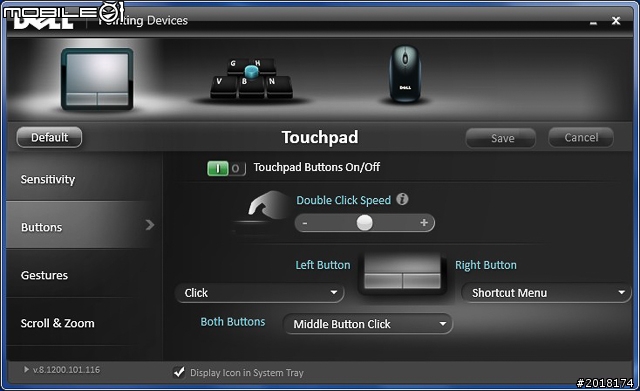This screenshot has height=391, width=640.
Task: Click the minus icon on speed slider
Action: point(305,223)
